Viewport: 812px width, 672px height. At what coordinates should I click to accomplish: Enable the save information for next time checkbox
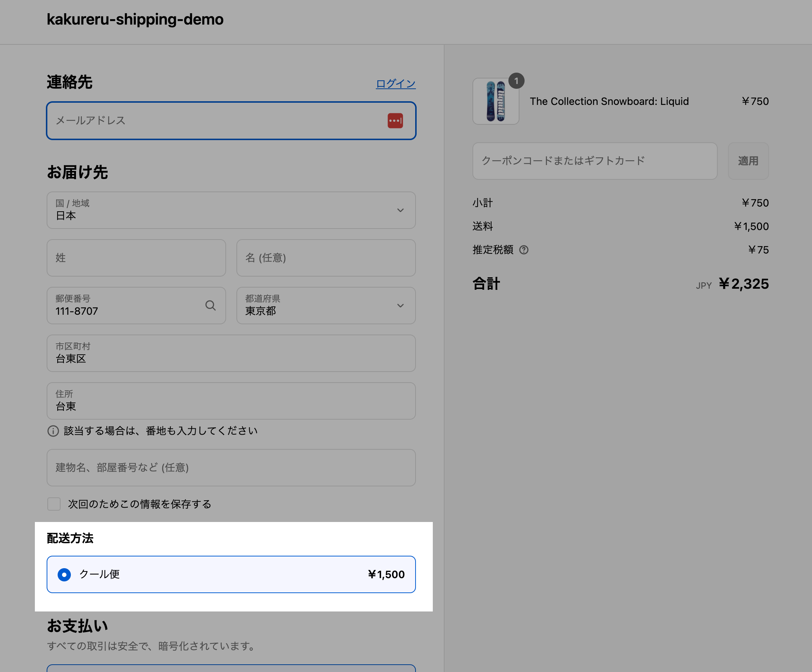[x=54, y=504]
